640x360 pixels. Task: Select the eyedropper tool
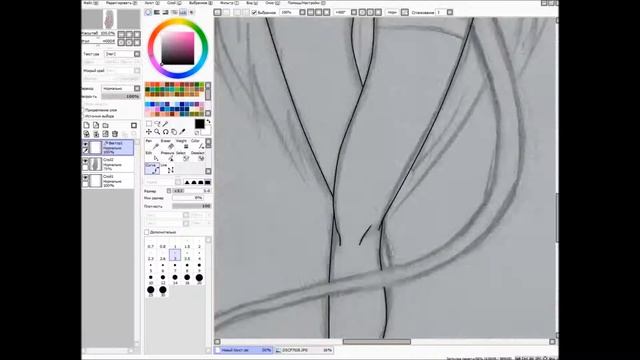tap(182, 132)
